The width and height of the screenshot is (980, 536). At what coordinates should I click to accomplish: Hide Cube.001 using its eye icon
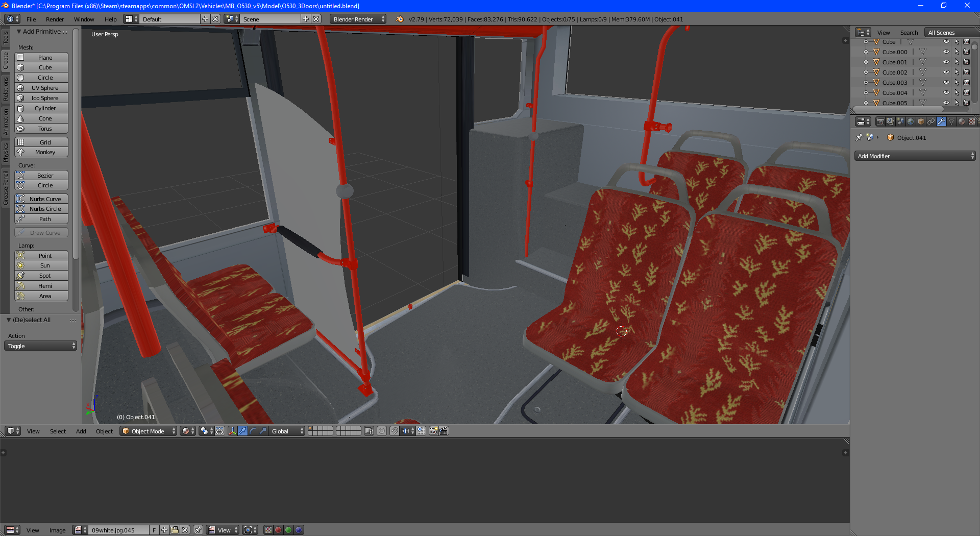pyautogui.click(x=946, y=62)
